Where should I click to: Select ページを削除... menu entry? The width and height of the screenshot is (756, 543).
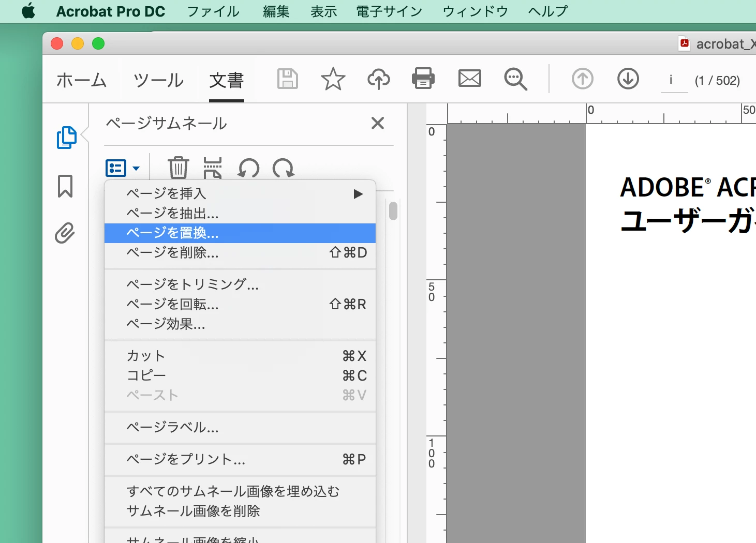[x=240, y=253]
